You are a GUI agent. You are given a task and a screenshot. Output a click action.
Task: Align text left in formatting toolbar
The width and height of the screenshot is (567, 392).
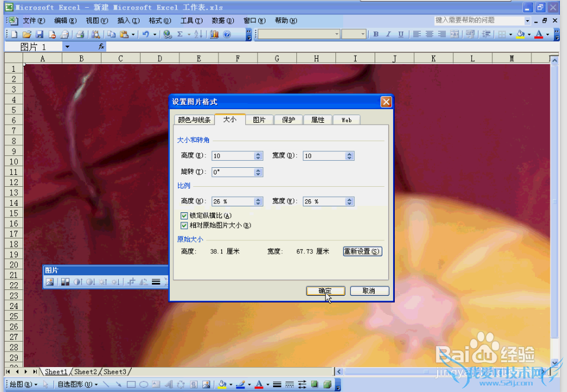click(x=417, y=34)
